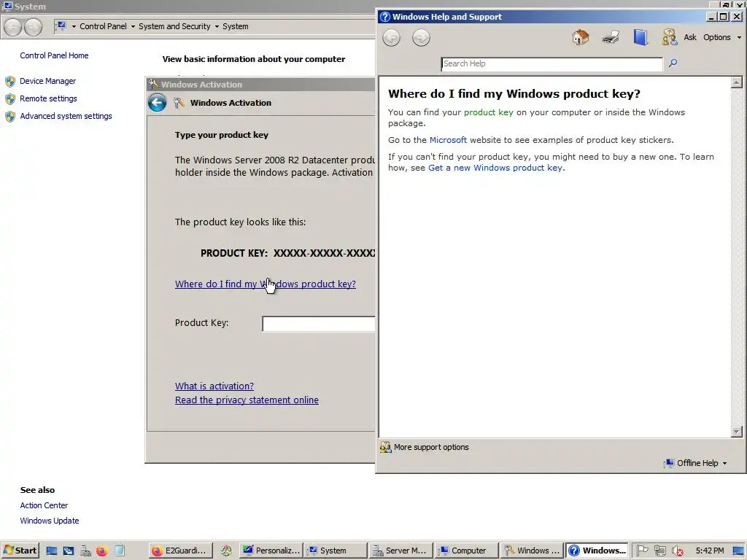The height and width of the screenshot is (560, 747).
Task: Click the Ask people icon in Help
Action: tap(670, 37)
